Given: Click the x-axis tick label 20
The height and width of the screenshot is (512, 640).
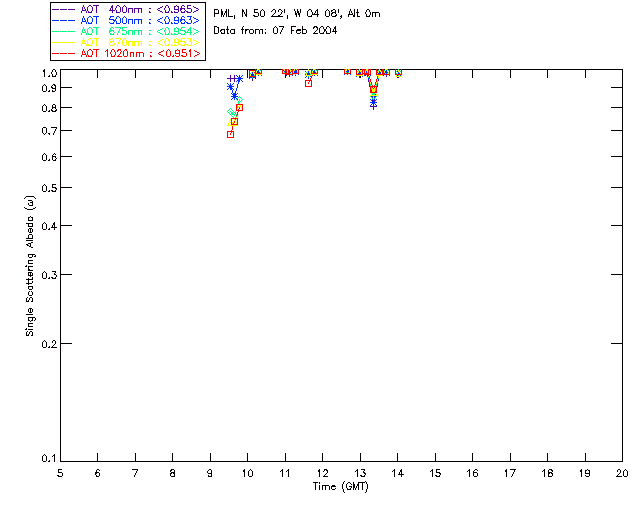Looking at the screenshot, I should click(622, 473).
